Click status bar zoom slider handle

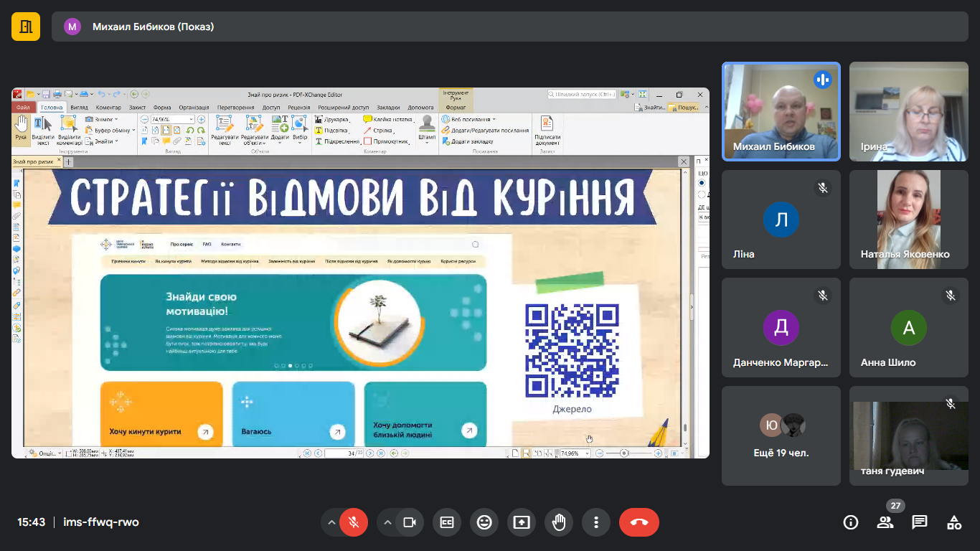tap(624, 453)
